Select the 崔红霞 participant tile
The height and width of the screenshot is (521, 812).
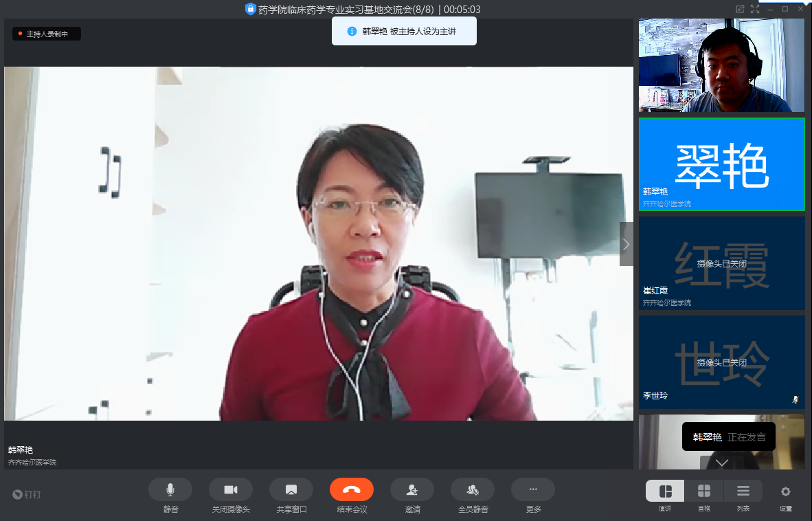coord(721,263)
